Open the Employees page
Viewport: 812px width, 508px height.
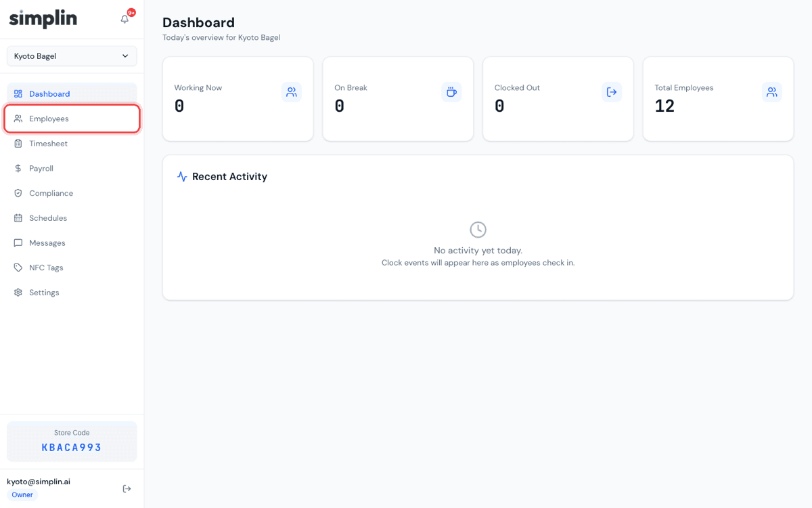tap(72, 119)
